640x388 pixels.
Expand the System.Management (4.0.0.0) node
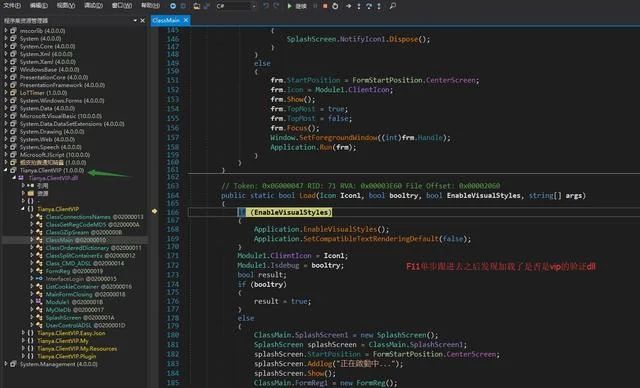[x=6, y=364]
